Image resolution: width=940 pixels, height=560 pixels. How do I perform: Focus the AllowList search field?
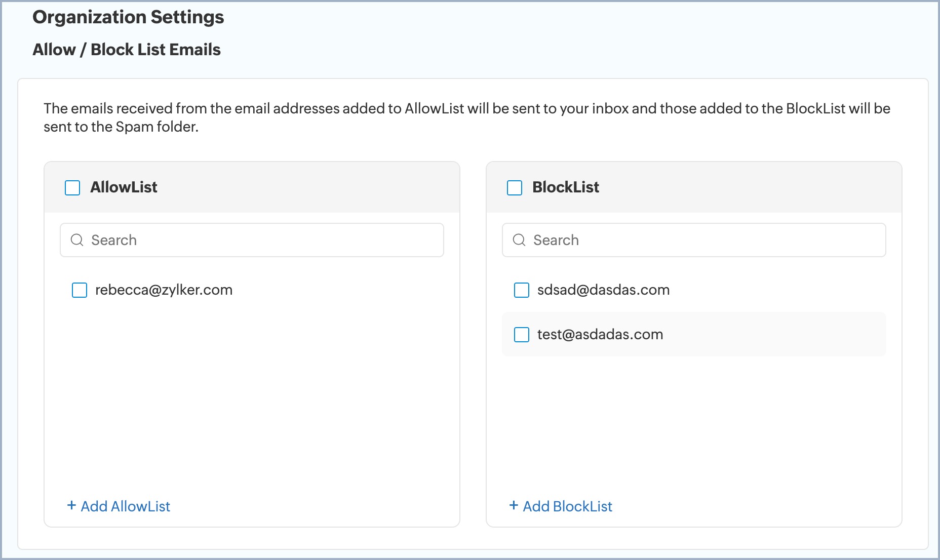coord(263,240)
